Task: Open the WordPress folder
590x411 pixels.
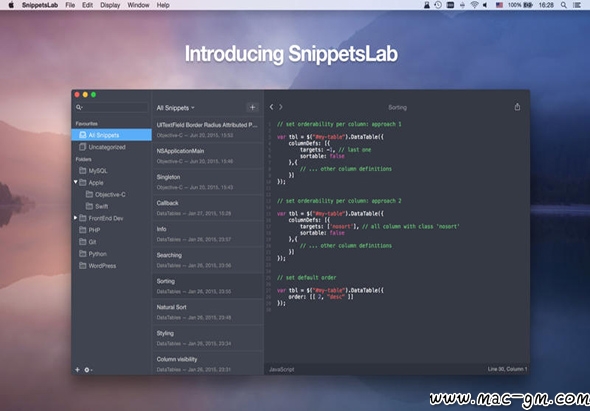Action: pyautogui.click(x=111, y=265)
